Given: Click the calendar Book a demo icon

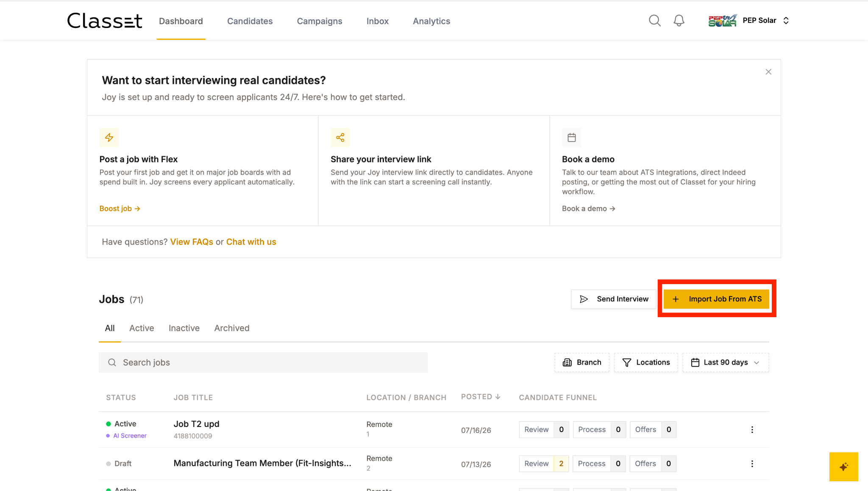Looking at the screenshot, I should [x=572, y=137].
